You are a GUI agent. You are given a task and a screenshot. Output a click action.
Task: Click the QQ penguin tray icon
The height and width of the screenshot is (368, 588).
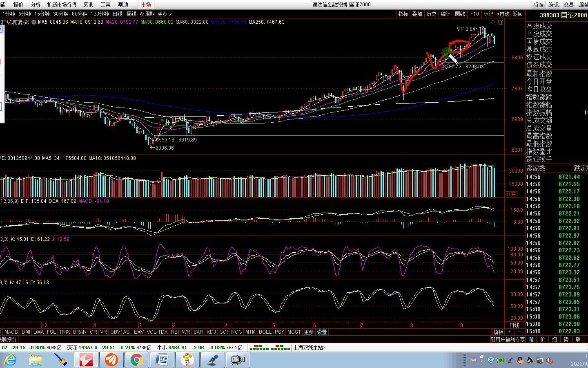coord(519,360)
